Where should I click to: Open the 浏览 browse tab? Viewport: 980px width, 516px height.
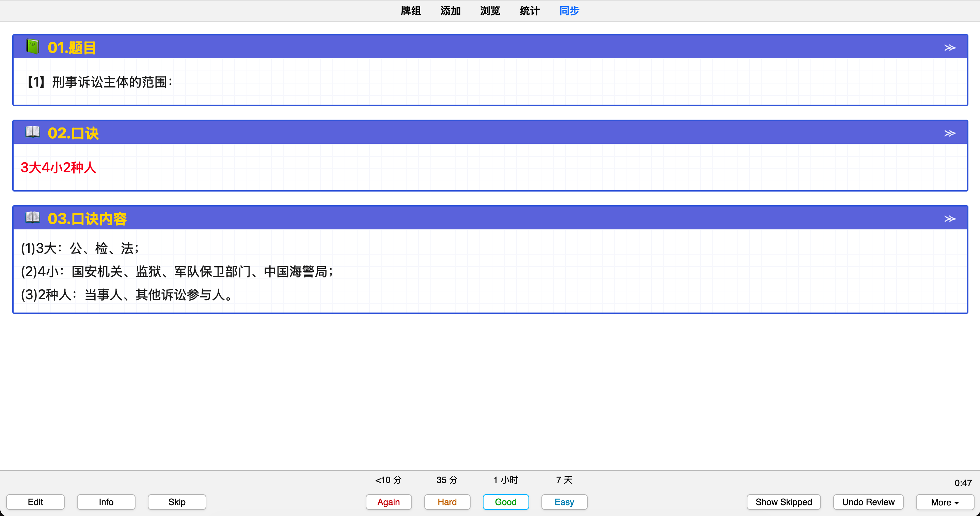(490, 11)
